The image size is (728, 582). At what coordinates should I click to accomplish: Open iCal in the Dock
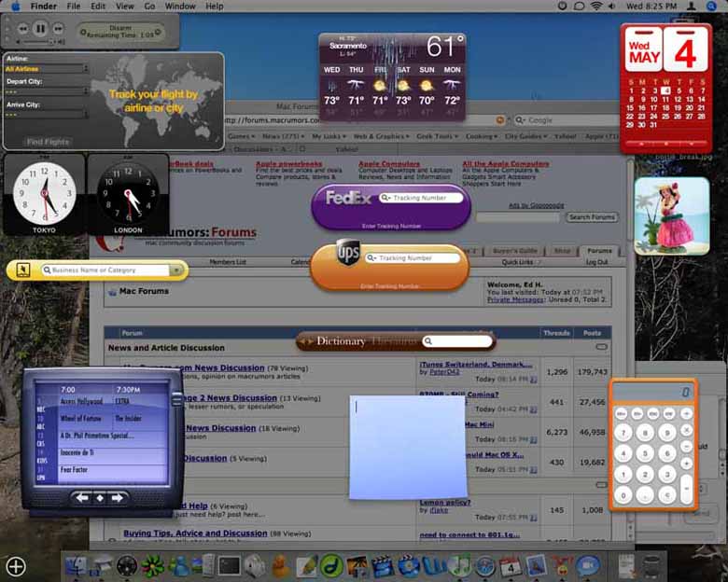coord(511,566)
